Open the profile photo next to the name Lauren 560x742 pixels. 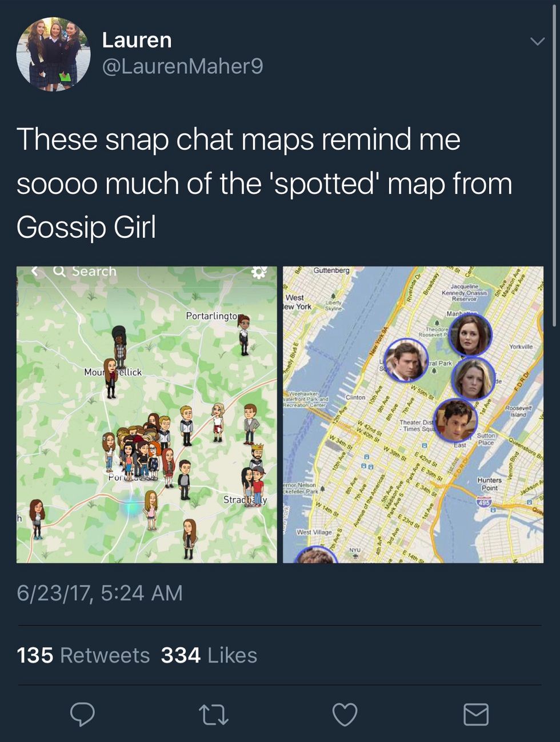click(53, 54)
